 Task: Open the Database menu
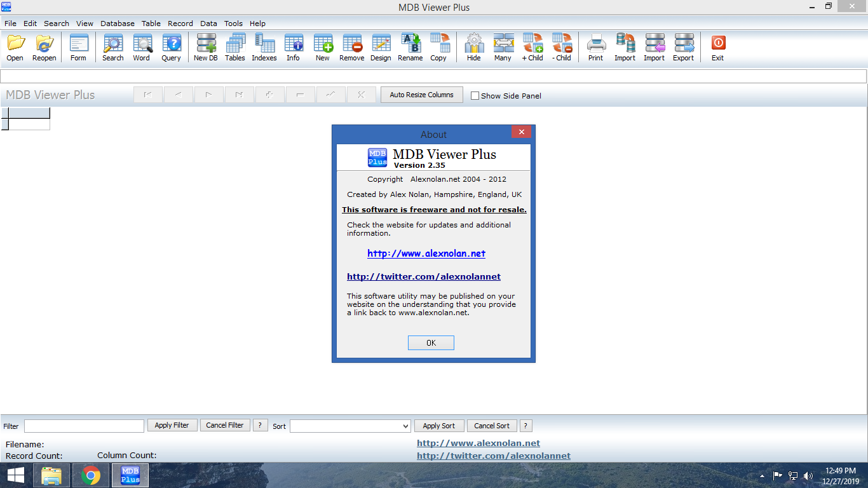click(118, 24)
